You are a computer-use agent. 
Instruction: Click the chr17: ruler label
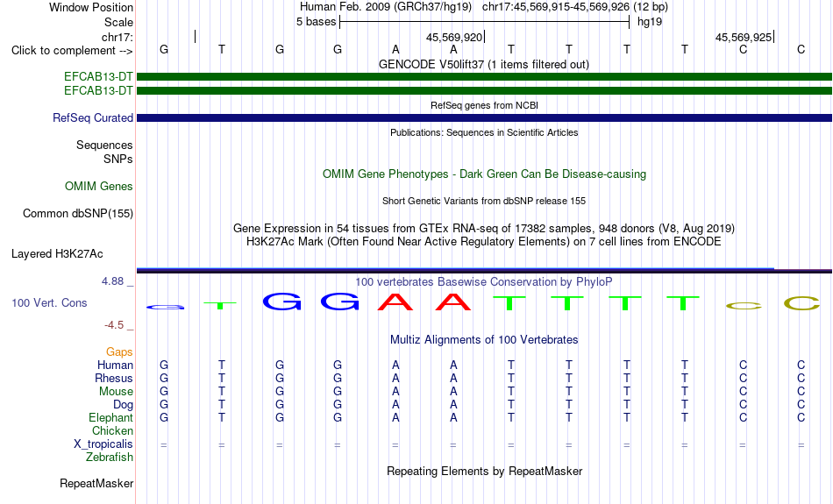point(117,37)
